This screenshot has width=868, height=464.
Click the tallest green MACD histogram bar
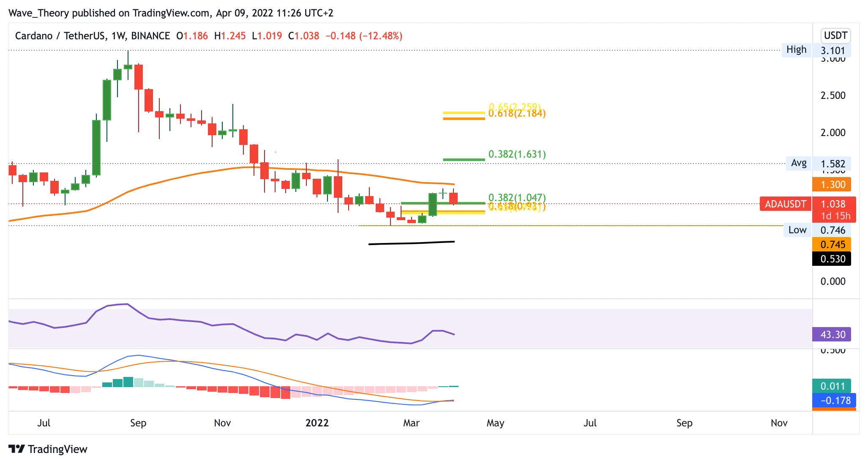pyautogui.click(x=128, y=382)
